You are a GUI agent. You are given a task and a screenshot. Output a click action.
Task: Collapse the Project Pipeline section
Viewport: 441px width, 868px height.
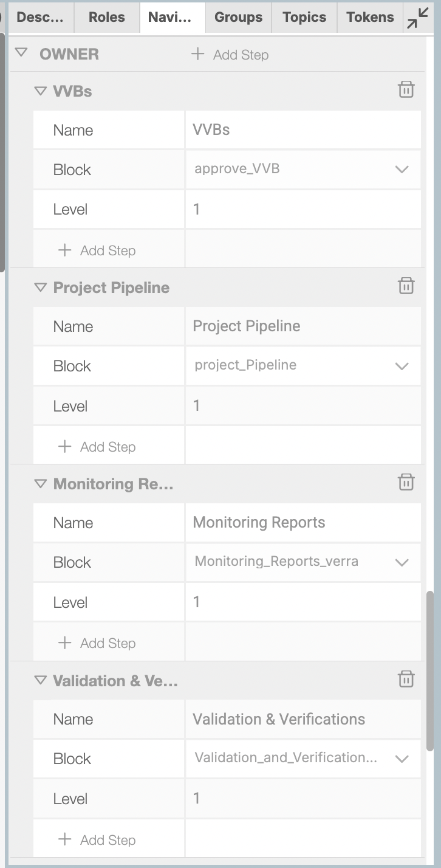[x=41, y=288]
